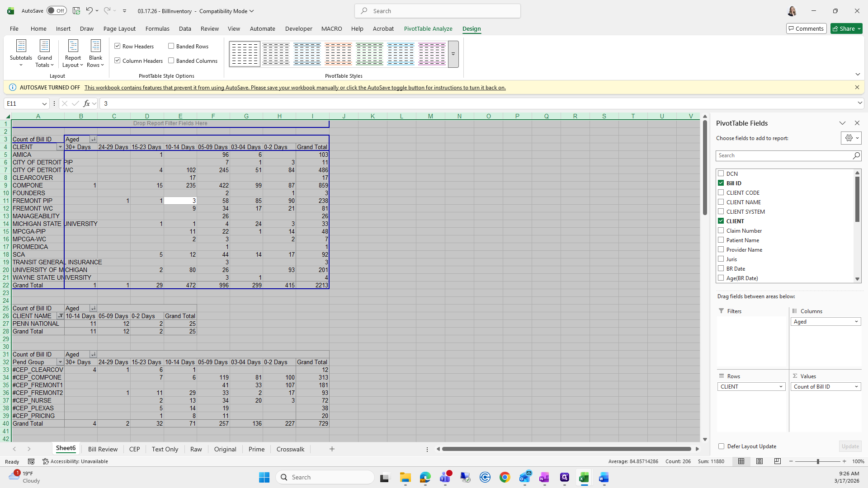The height and width of the screenshot is (488, 868).
Task: Check the Claim Number field
Action: [x=721, y=230]
